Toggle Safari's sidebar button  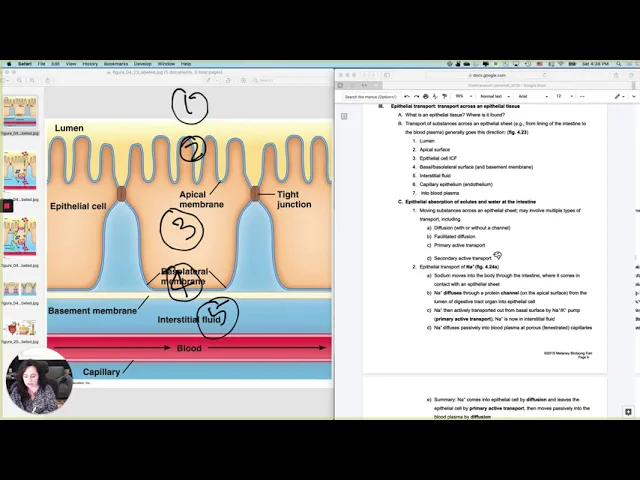(x=387, y=75)
